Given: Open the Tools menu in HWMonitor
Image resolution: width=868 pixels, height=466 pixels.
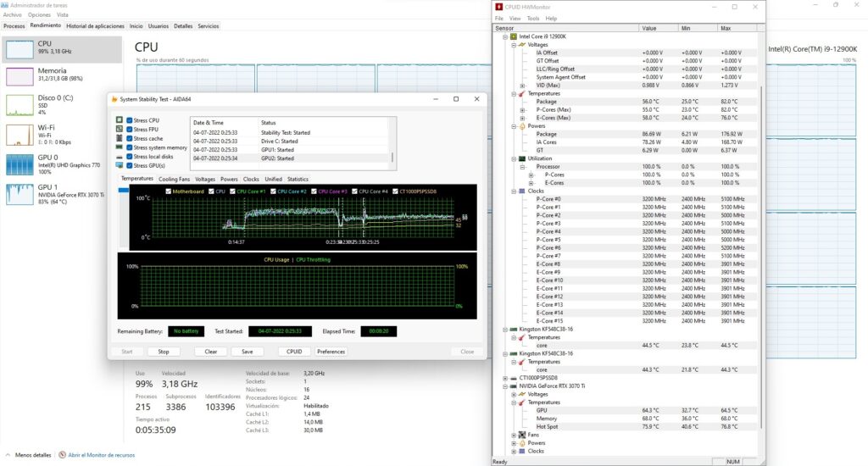Looking at the screenshot, I should click(x=532, y=18).
